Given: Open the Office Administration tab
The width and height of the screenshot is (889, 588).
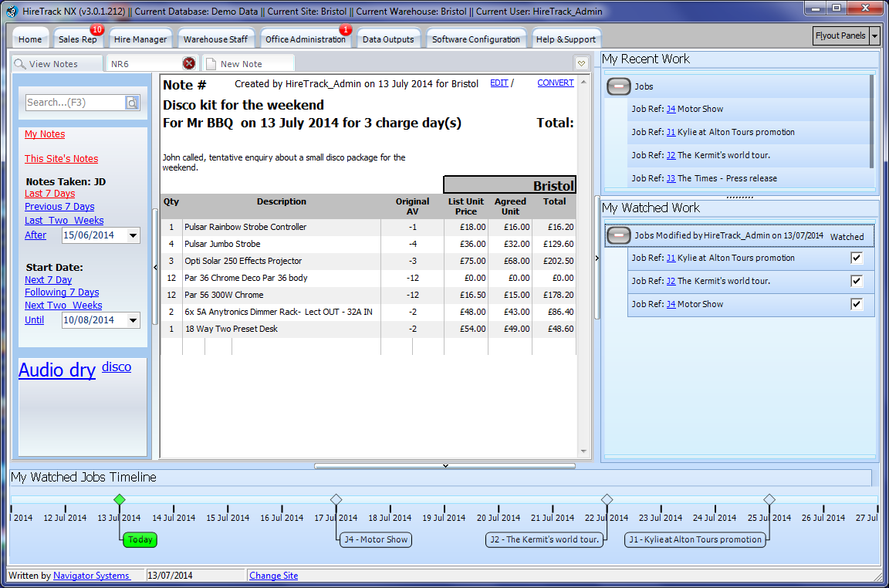Looking at the screenshot, I should (x=305, y=39).
